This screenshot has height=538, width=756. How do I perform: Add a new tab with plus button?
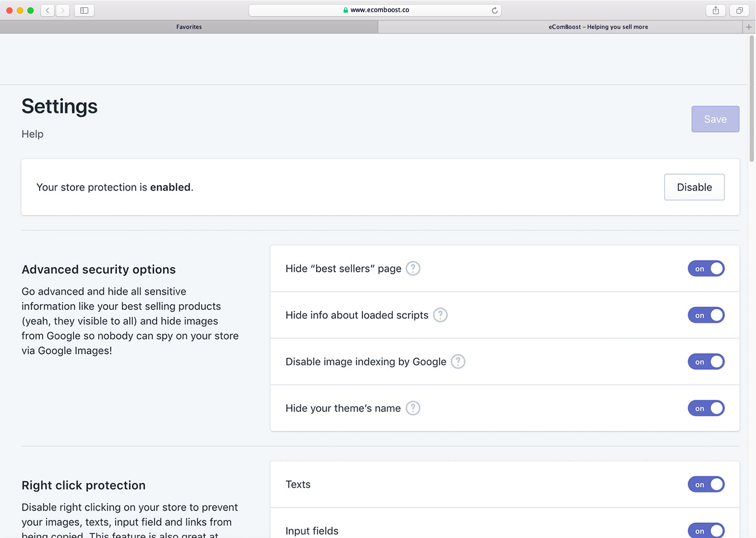coord(749,27)
